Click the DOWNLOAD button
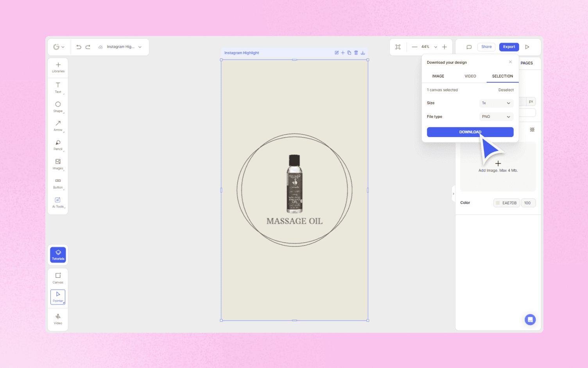This screenshot has width=588, height=368. click(470, 132)
